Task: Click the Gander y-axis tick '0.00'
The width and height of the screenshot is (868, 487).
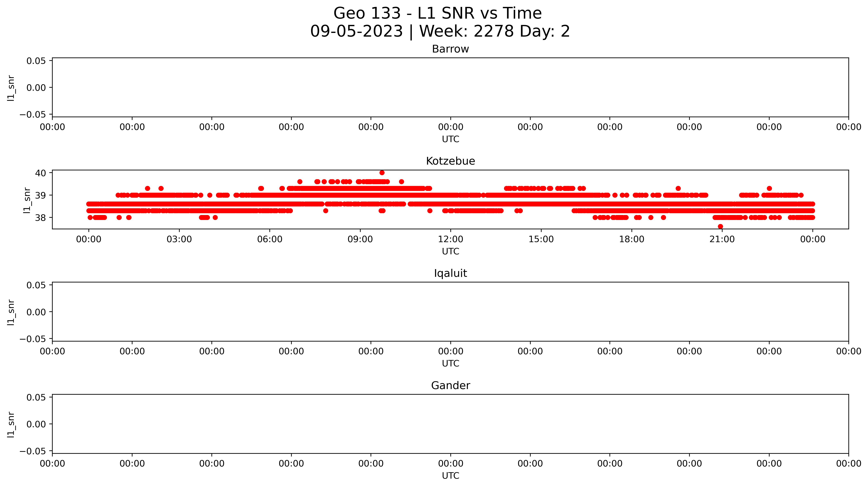Action: [36, 424]
